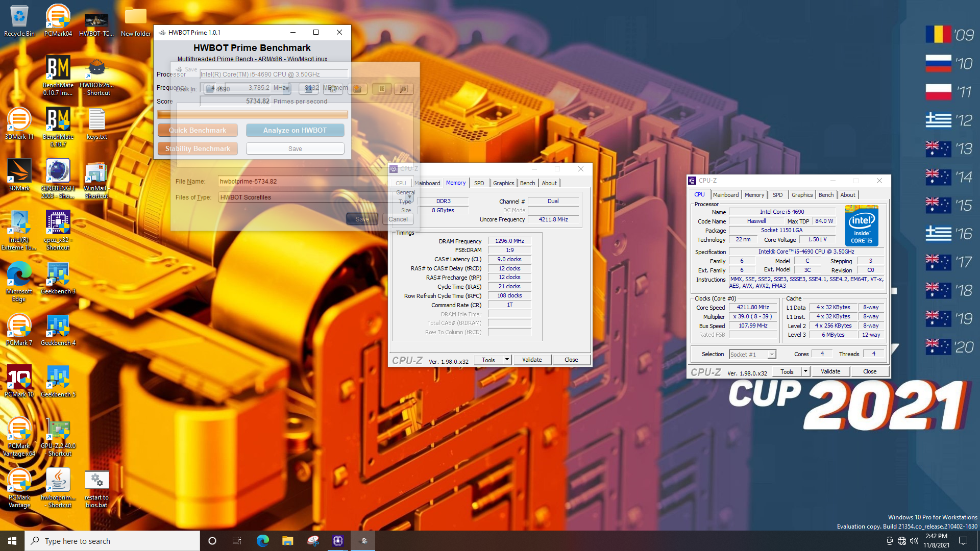Open Memory tab in right CPU-Z window
This screenshot has width=980, height=551.
pyautogui.click(x=754, y=195)
